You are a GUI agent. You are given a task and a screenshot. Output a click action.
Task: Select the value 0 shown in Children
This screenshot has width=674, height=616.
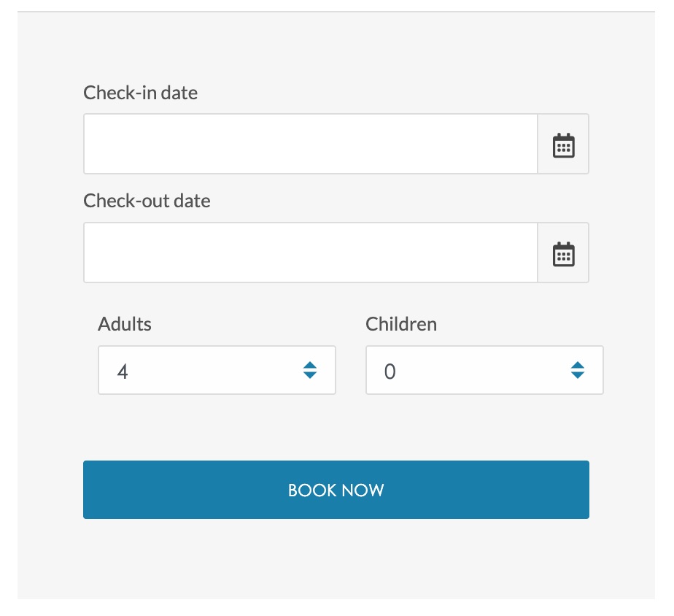click(x=390, y=371)
